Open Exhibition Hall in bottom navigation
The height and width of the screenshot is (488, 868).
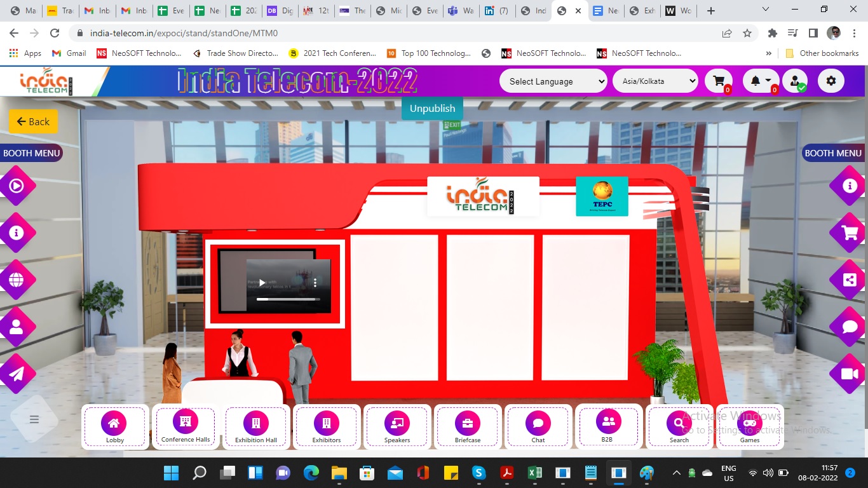click(x=256, y=427)
